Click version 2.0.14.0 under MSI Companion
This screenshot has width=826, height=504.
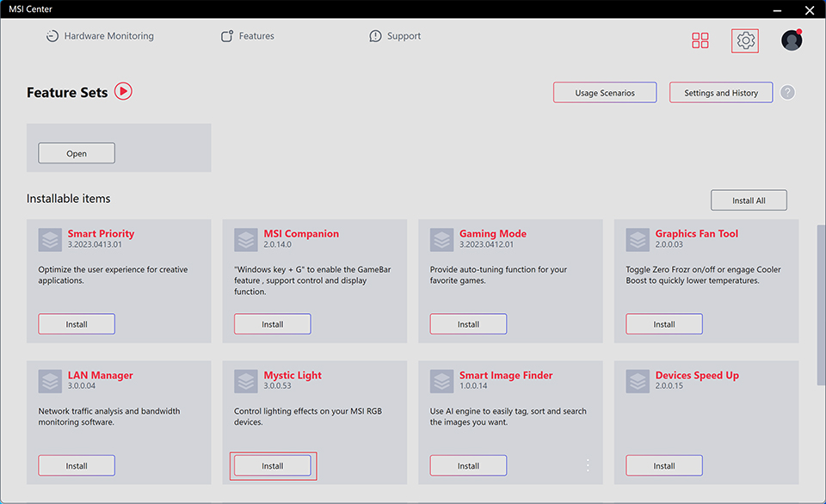[x=277, y=244]
